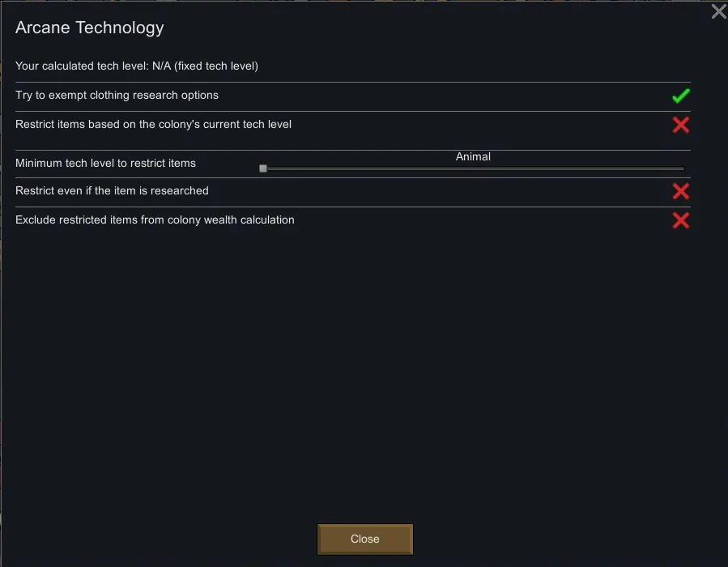Viewport: 728px width, 567px height.
Task: Click the midpoint of the tech level slider track
Action: tap(474, 168)
